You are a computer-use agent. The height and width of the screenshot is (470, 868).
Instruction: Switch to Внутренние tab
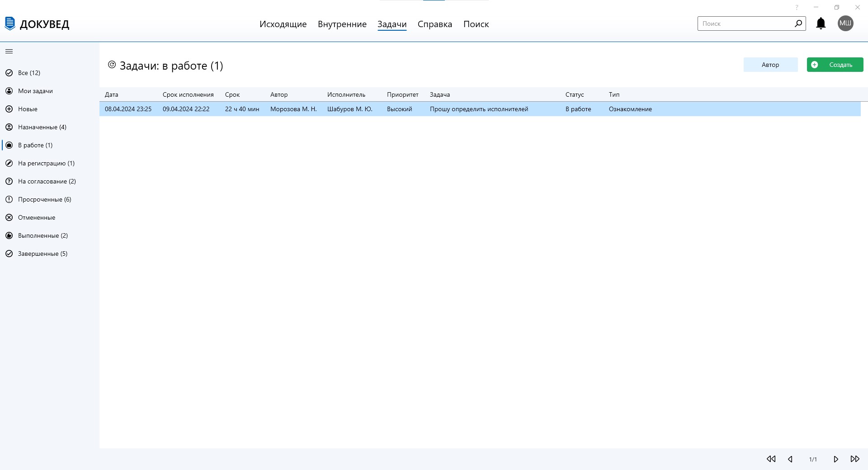(x=342, y=24)
